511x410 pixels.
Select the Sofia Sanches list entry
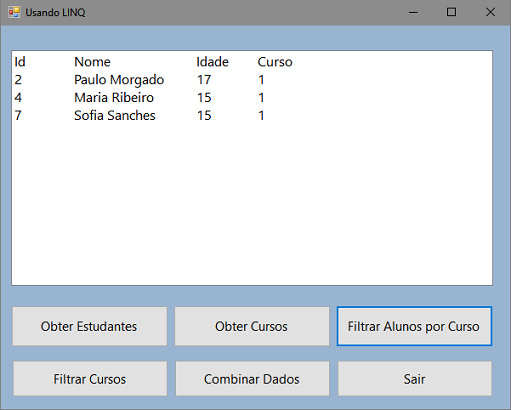252,116
